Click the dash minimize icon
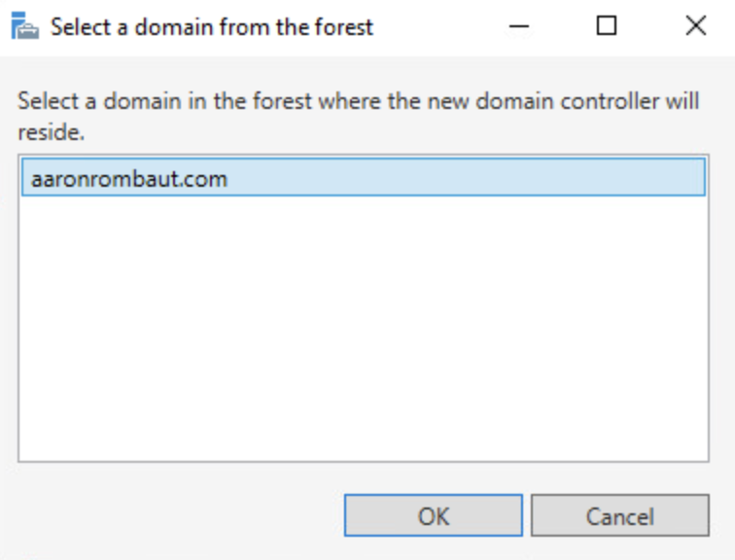735x560 pixels. [x=518, y=26]
